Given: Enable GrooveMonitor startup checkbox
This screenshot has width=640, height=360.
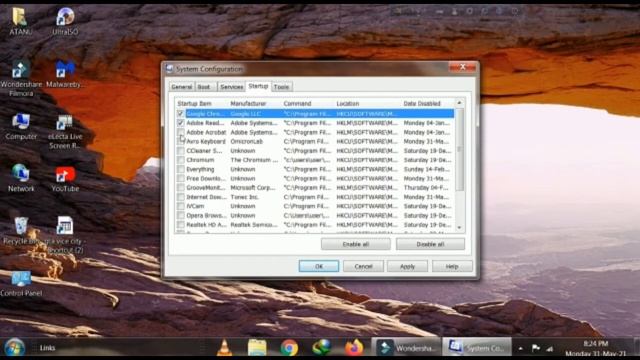Looking at the screenshot, I should point(180,188).
